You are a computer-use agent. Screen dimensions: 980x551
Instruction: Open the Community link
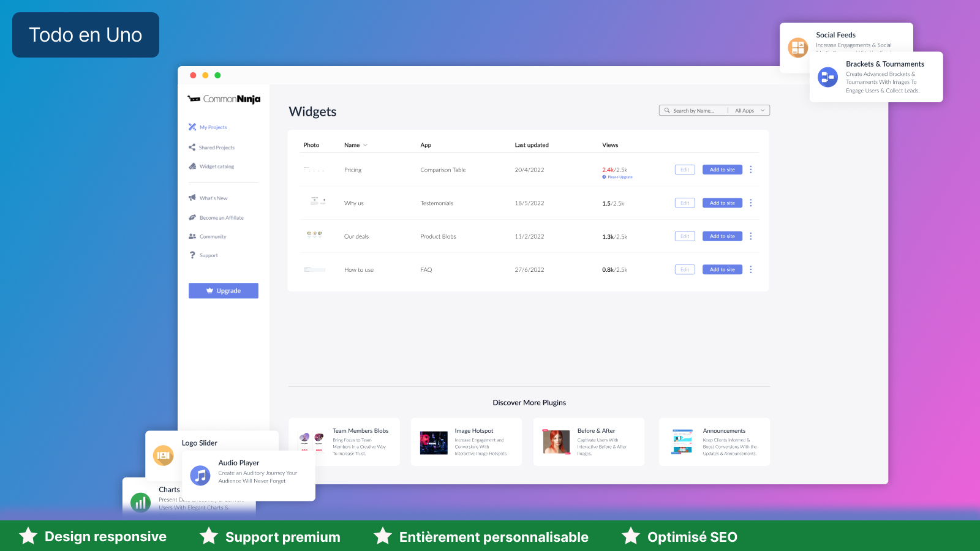(213, 236)
